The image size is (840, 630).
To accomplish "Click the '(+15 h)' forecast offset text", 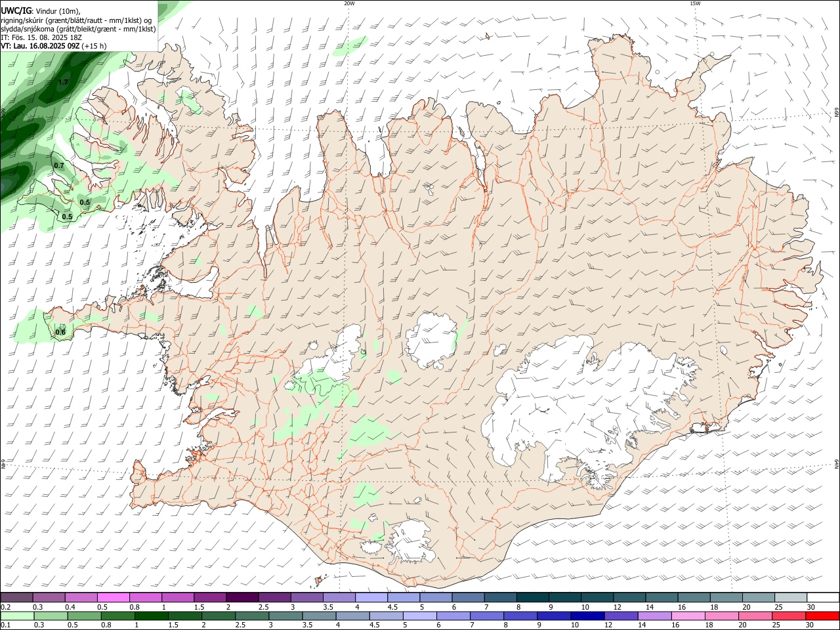I will click(94, 46).
